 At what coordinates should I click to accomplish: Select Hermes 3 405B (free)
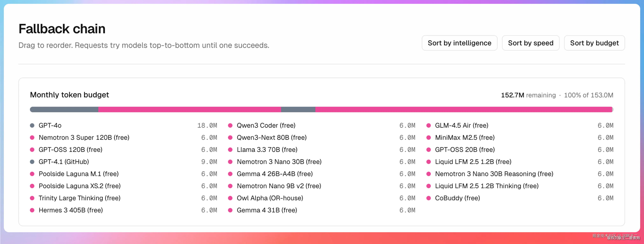(x=71, y=210)
